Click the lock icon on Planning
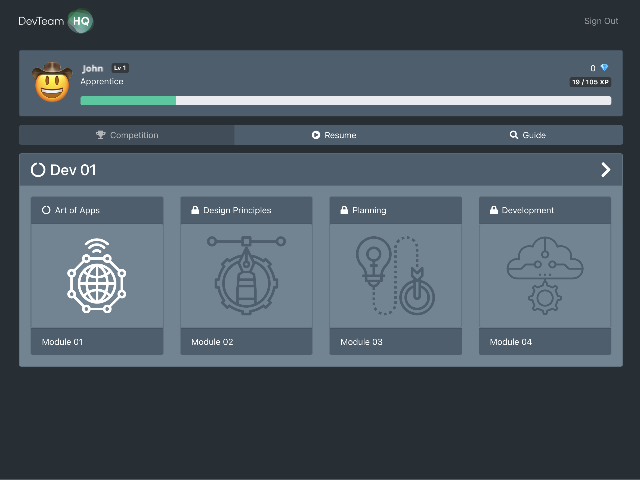The height and width of the screenshot is (480, 640). 345,211
